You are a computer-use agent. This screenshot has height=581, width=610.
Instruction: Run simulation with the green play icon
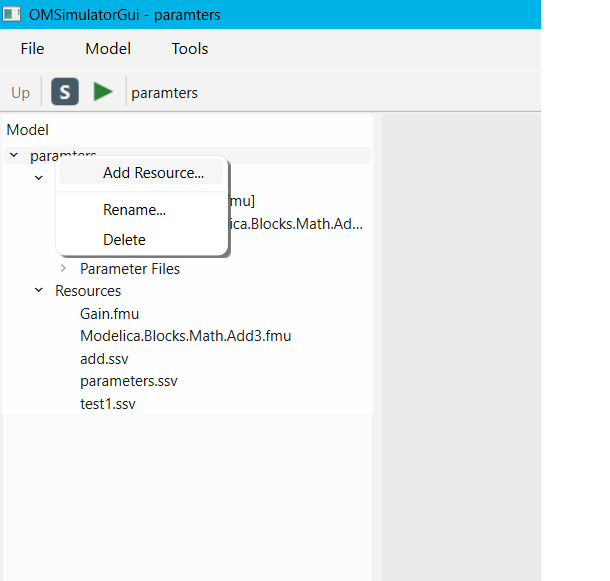[103, 92]
